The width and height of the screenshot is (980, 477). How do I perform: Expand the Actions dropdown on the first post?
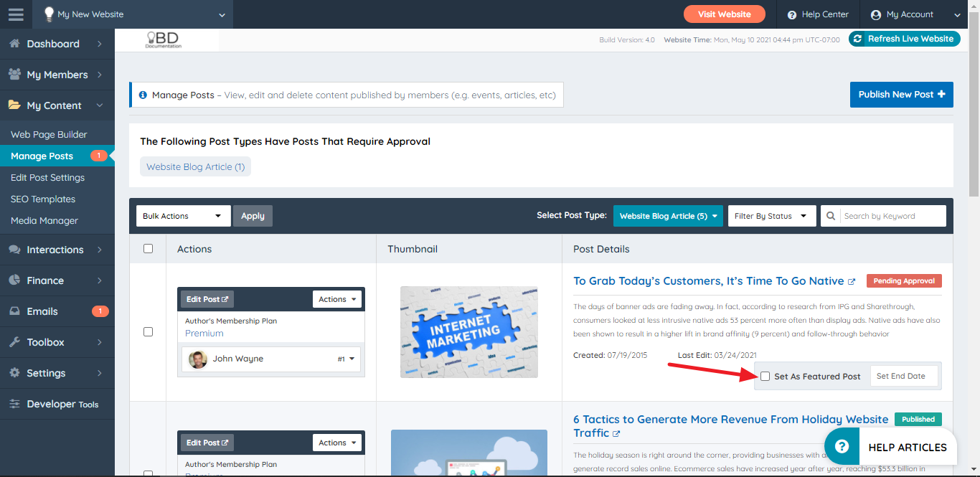pos(336,298)
